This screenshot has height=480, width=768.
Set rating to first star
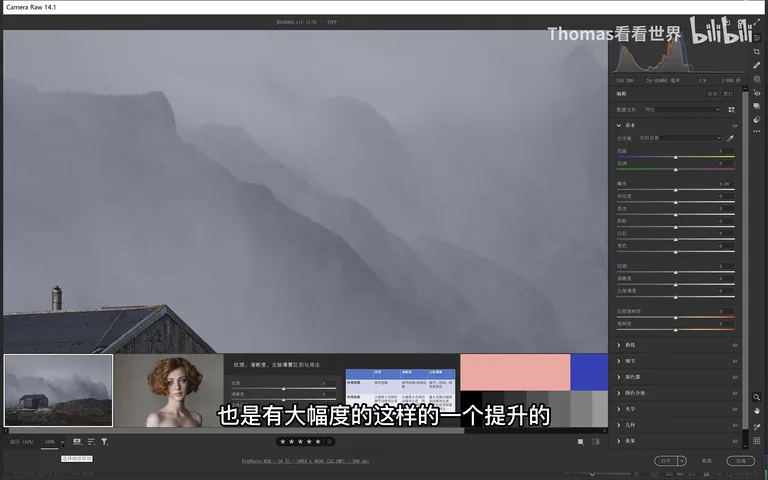[x=283, y=442]
